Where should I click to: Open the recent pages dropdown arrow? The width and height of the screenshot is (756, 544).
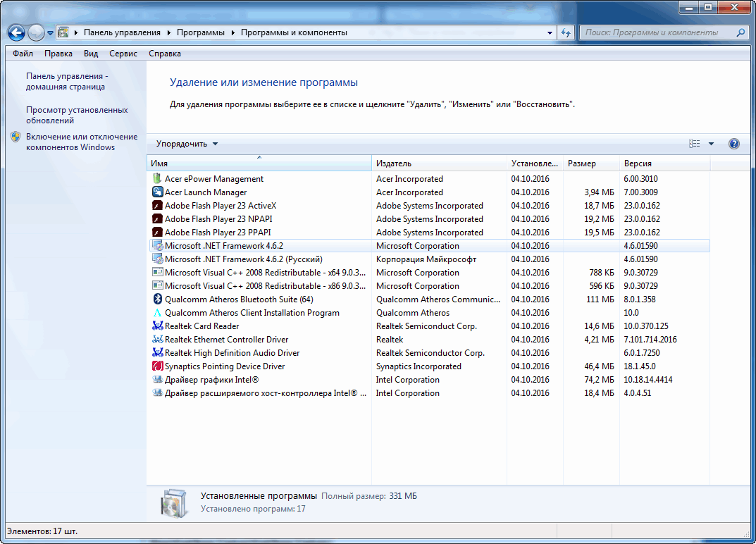50,33
